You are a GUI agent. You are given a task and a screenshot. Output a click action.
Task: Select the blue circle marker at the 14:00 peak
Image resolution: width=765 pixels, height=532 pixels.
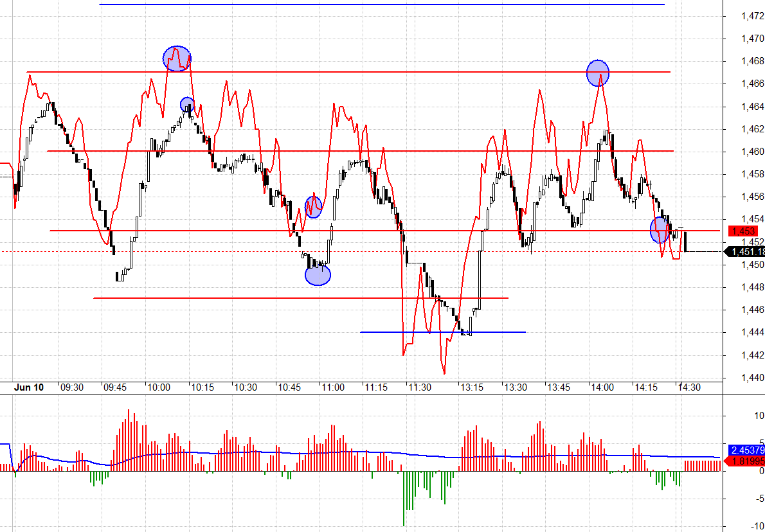pos(598,73)
